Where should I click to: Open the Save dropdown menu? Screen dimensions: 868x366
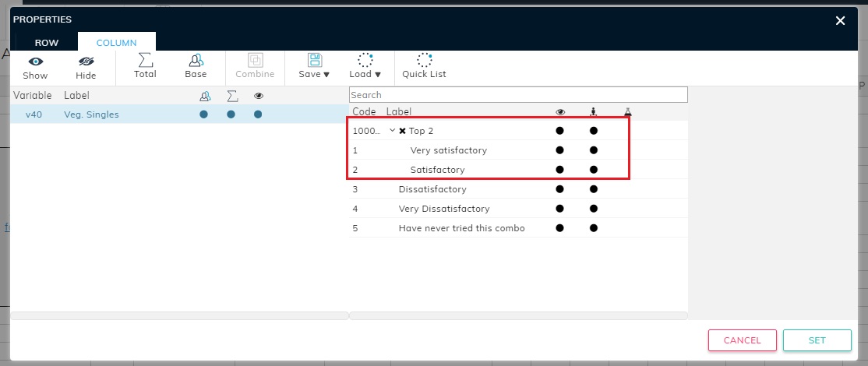(x=315, y=65)
